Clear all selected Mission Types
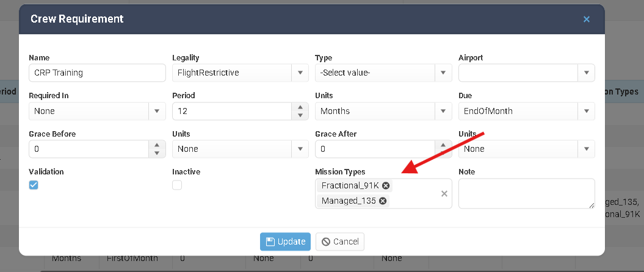 pos(444,194)
